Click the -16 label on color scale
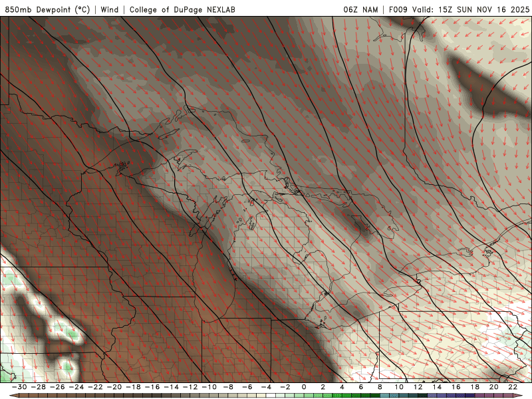 tap(152, 387)
